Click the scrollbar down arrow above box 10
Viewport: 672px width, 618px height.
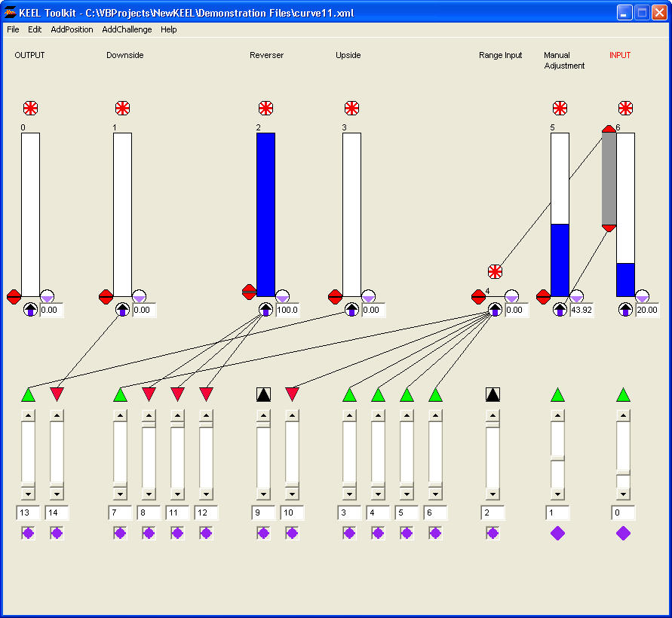click(x=292, y=494)
